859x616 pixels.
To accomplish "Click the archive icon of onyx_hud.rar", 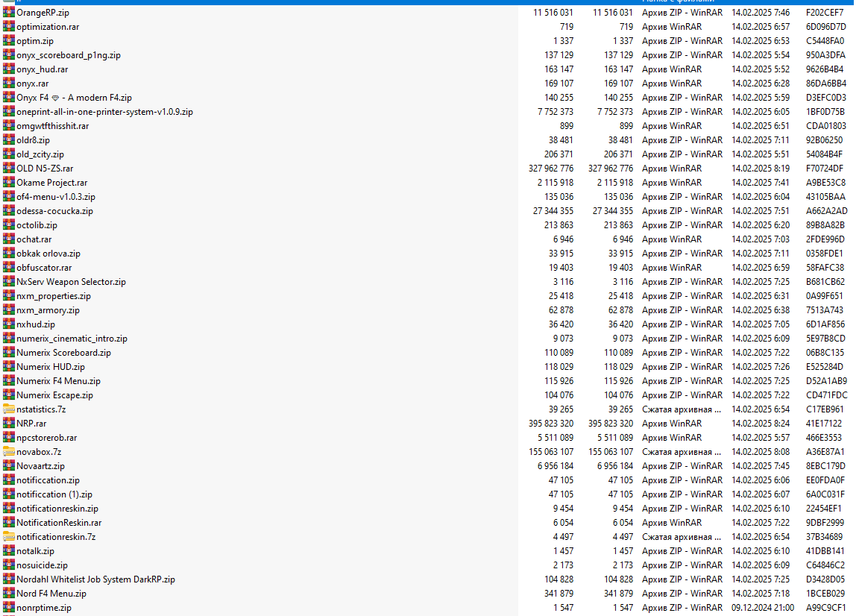I will tap(9, 69).
